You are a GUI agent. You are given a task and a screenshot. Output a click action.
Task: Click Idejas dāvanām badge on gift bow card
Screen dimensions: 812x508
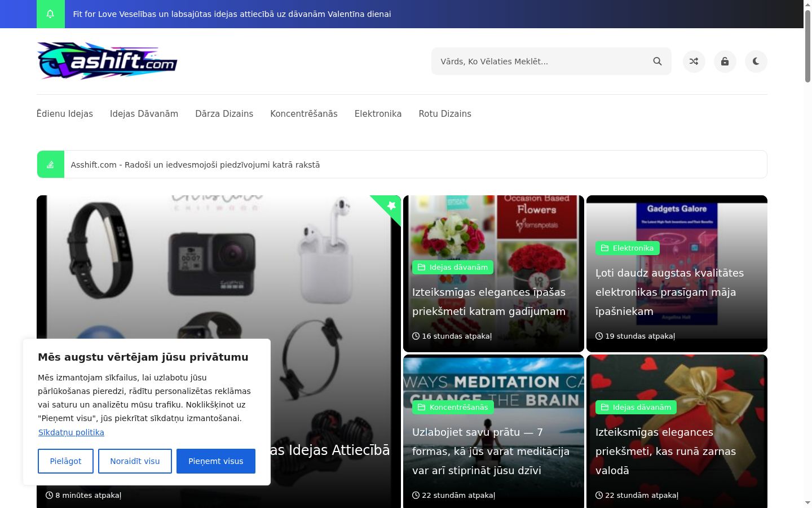636,407
